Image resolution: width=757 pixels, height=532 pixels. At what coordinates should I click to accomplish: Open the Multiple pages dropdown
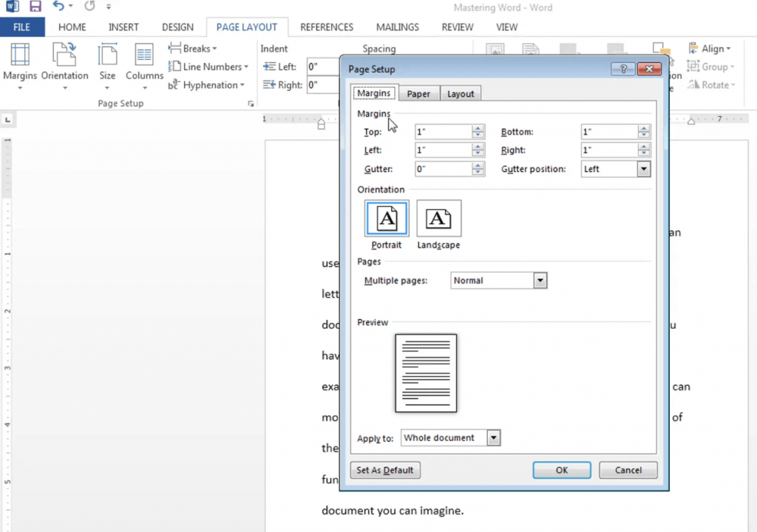click(x=540, y=280)
